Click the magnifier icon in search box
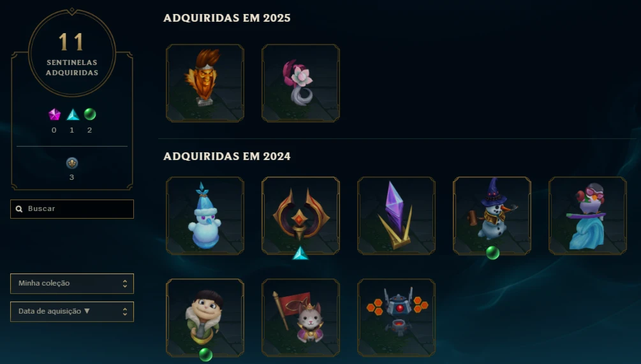Image resolution: width=641 pixels, height=364 pixels. 18,208
